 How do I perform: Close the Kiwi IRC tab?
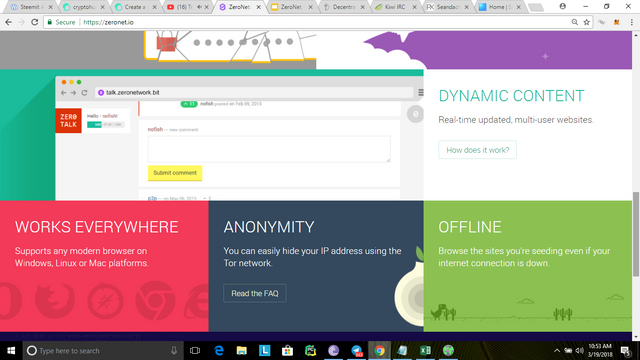point(414,7)
